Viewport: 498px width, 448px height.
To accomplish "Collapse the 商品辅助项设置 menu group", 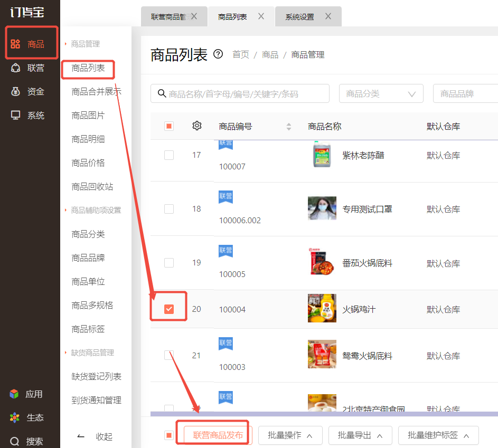I will tap(93, 210).
